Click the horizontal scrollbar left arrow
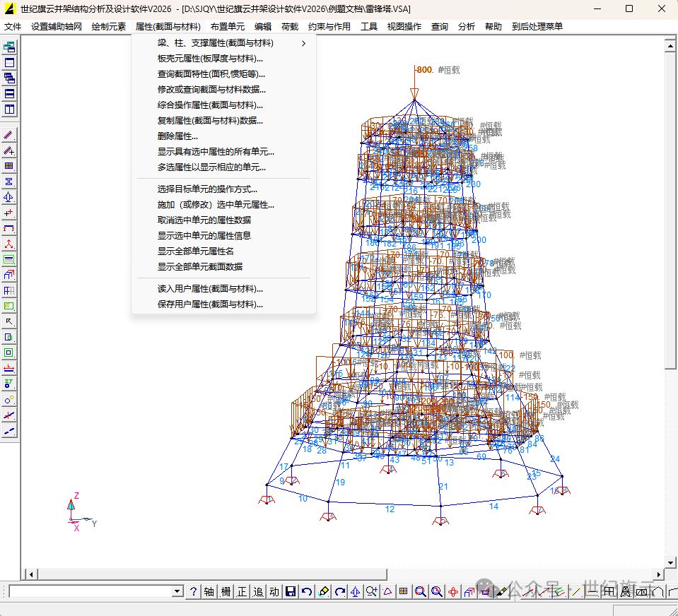The image size is (678, 616). pyautogui.click(x=31, y=574)
